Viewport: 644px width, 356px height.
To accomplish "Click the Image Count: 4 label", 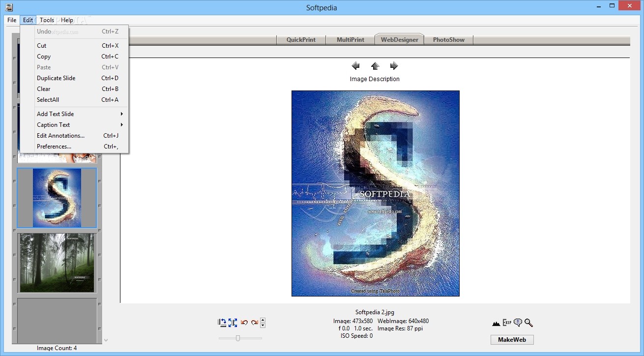I will point(57,348).
